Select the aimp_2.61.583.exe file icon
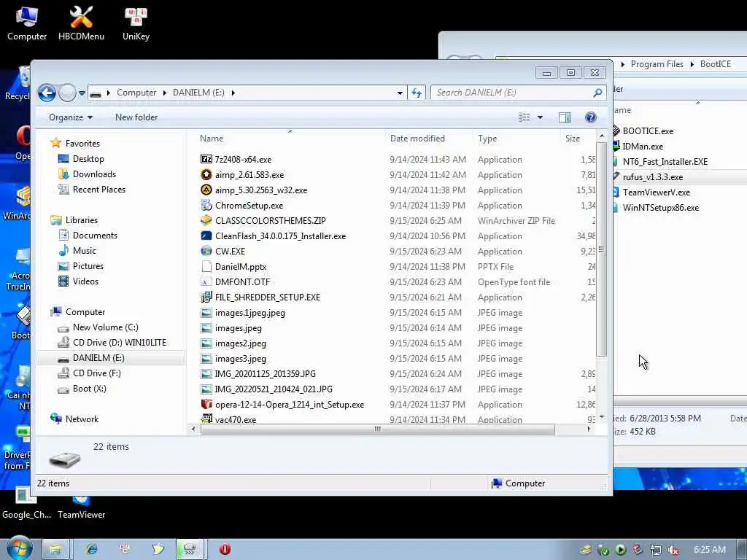The image size is (747, 560). click(206, 175)
